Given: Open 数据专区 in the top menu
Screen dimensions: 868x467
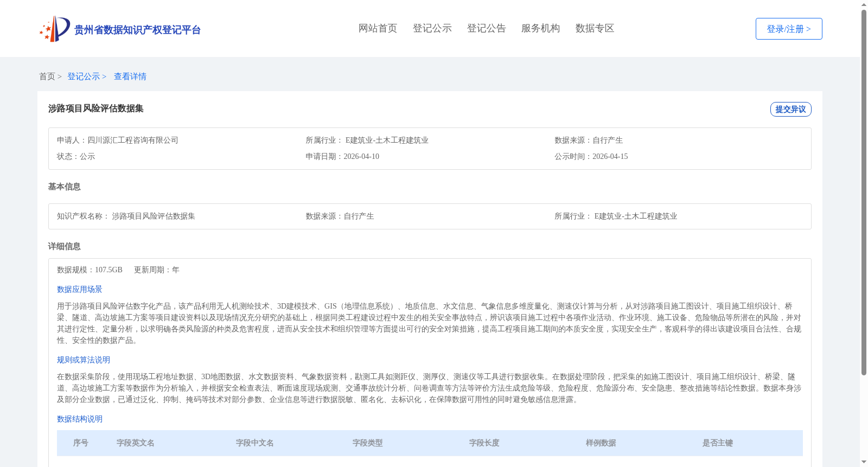Looking at the screenshot, I should click(x=595, y=28).
